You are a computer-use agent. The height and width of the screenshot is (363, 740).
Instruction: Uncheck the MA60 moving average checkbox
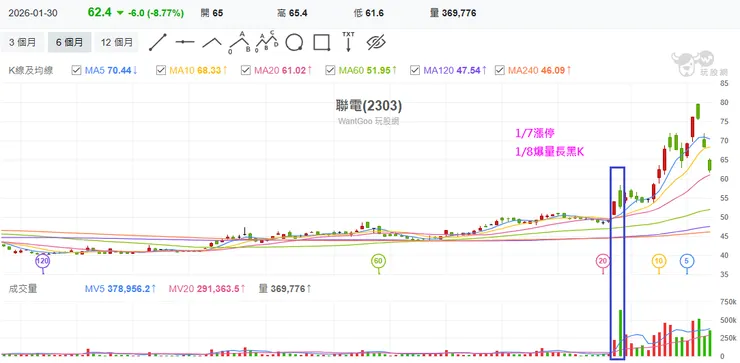[330, 70]
